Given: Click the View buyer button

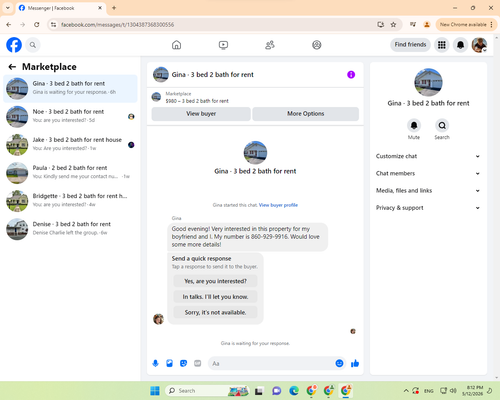Looking at the screenshot, I should pyautogui.click(x=201, y=114).
